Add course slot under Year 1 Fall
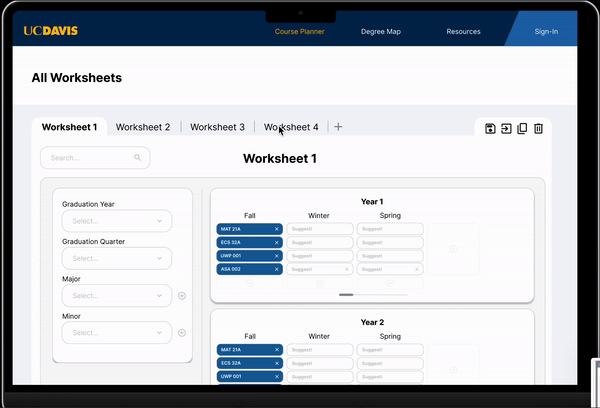The height and width of the screenshot is (408, 600). tap(249, 283)
